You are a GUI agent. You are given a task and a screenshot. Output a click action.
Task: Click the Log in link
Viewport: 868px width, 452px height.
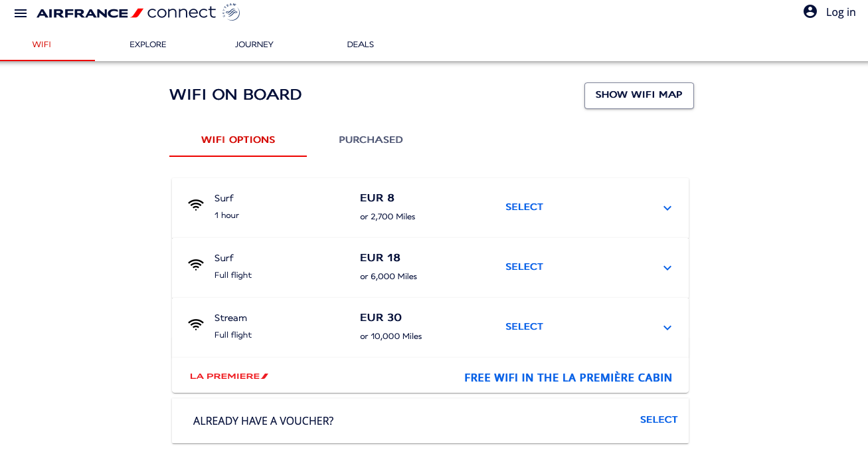[x=840, y=12]
